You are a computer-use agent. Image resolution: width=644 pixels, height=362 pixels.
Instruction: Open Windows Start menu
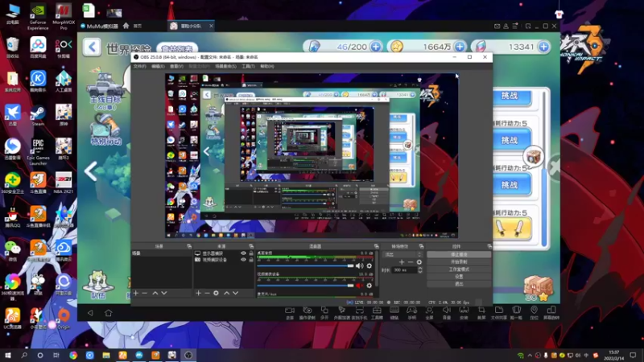pos(7,355)
